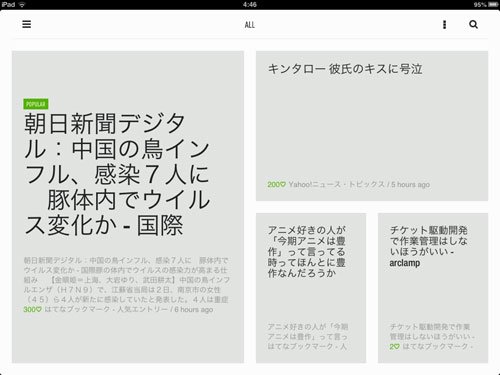Tap the green POPULAR badge
500x375 pixels.
[x=36, y=104]
